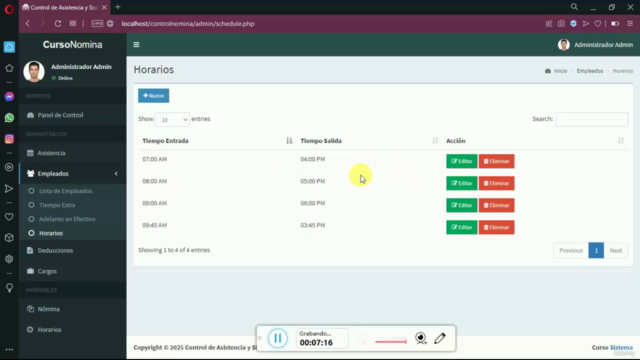The width and height of the screenshot is (640, 360).
Task: Open Opera speed dial grid icon
Action: 73,24
